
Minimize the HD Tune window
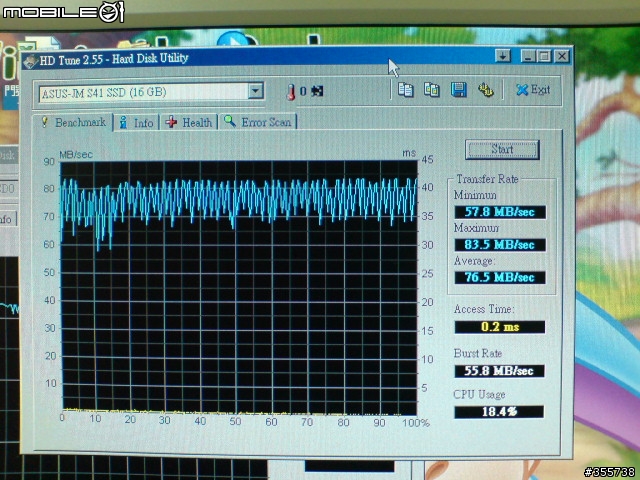[528, 56]
